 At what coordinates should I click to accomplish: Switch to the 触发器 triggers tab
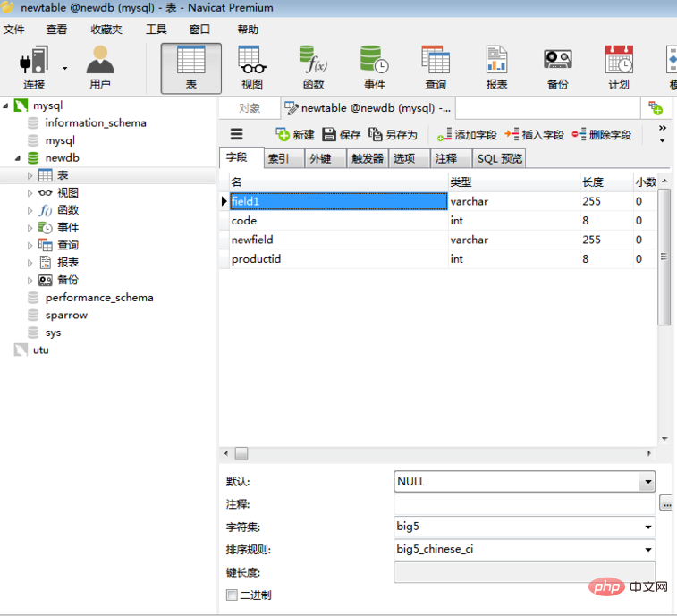pyautogui.click(x=368, y=158)
